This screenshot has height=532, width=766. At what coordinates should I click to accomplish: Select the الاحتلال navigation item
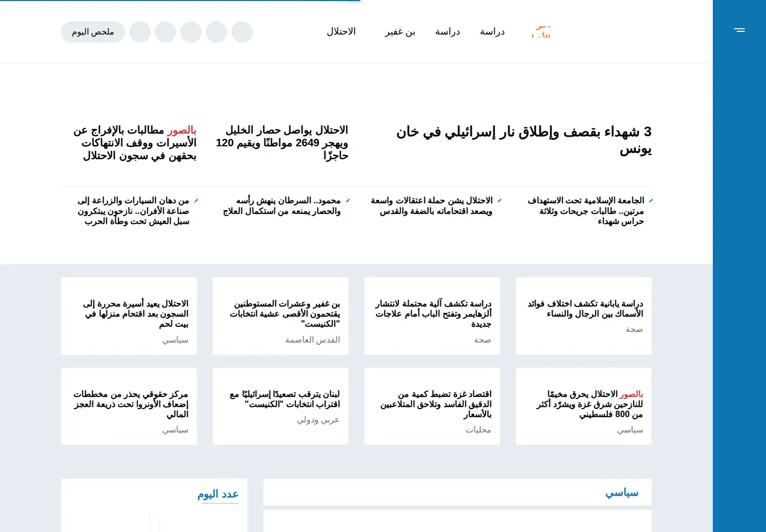tap(341, 31)
